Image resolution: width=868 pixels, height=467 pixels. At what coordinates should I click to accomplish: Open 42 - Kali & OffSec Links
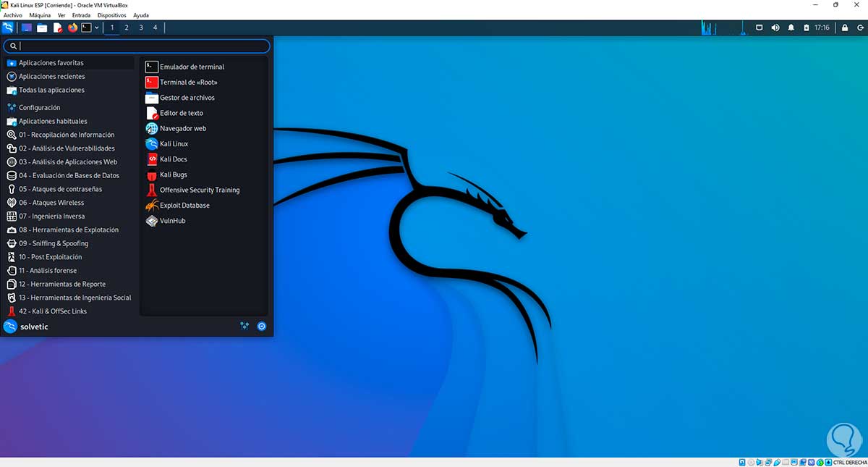[x=69, y=311]
